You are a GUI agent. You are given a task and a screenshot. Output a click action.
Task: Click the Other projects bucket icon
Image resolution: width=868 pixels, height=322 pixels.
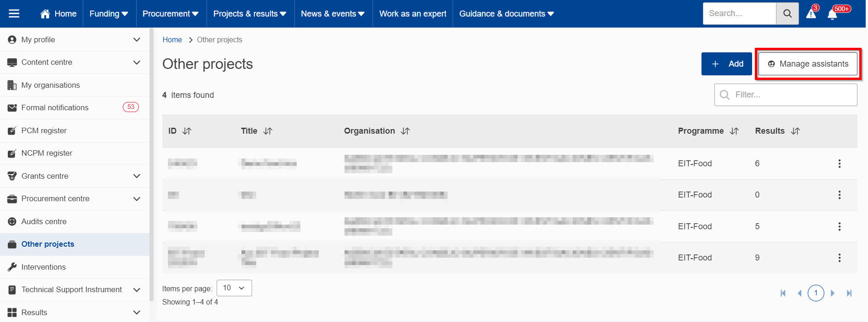pyautogui.click(x=12, y=244)
